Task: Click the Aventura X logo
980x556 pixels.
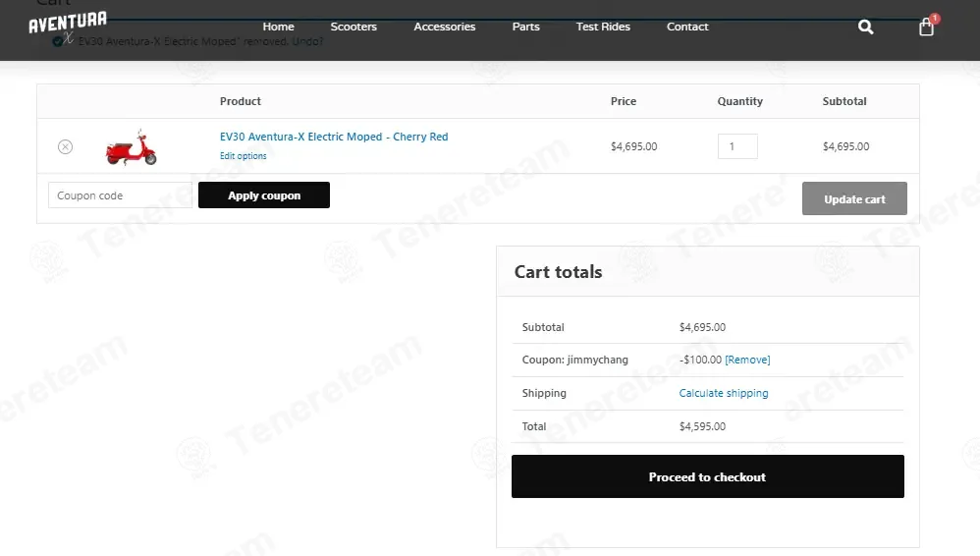Action: coord(67,27)
